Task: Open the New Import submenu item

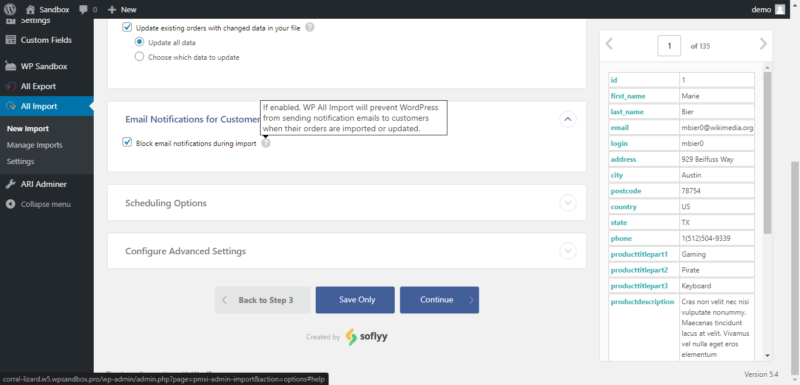Action: pyautogui.click(x=28, y=129)
